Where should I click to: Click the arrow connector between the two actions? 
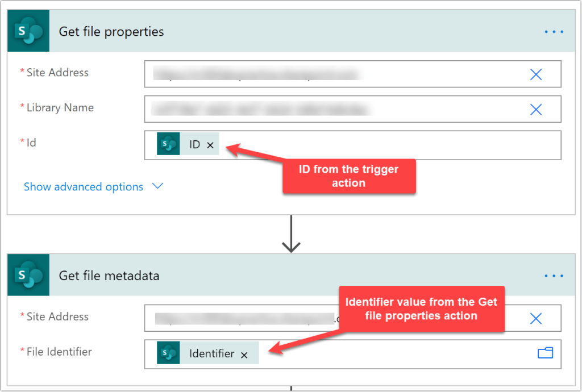(x=291, y=234)
